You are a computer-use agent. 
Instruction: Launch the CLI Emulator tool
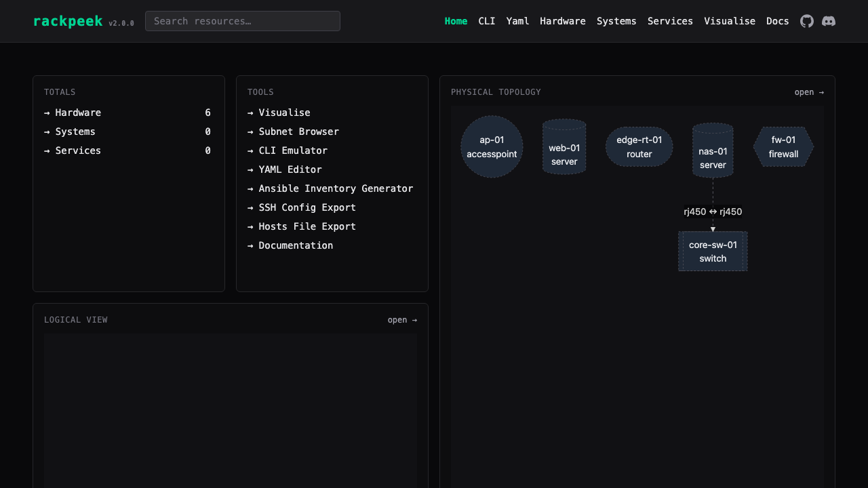(x=288, y=150)
